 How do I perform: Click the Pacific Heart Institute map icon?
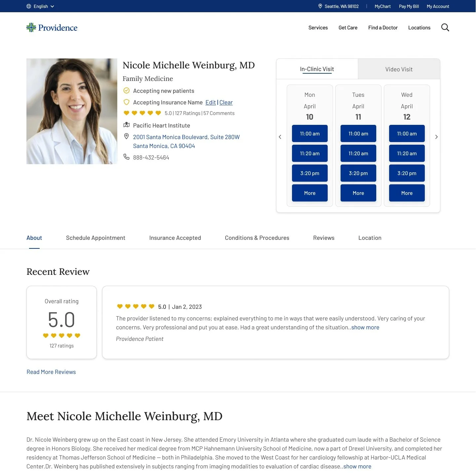coord(126,125)
